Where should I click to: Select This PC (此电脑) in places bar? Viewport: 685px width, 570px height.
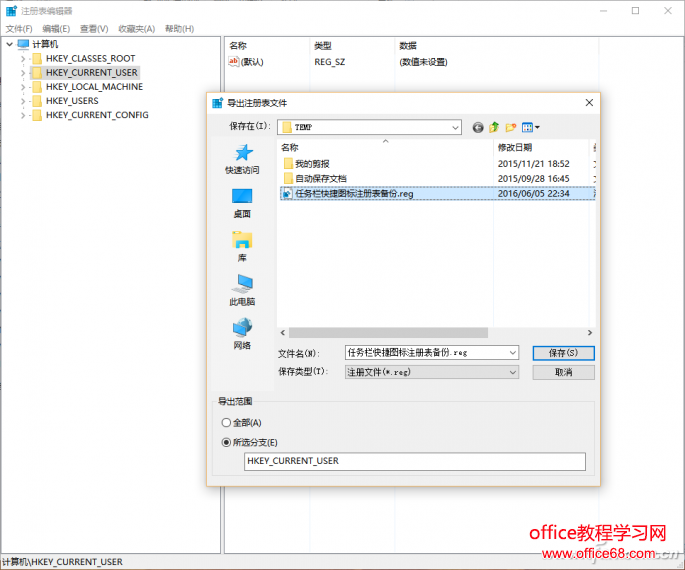coord(242,290)
